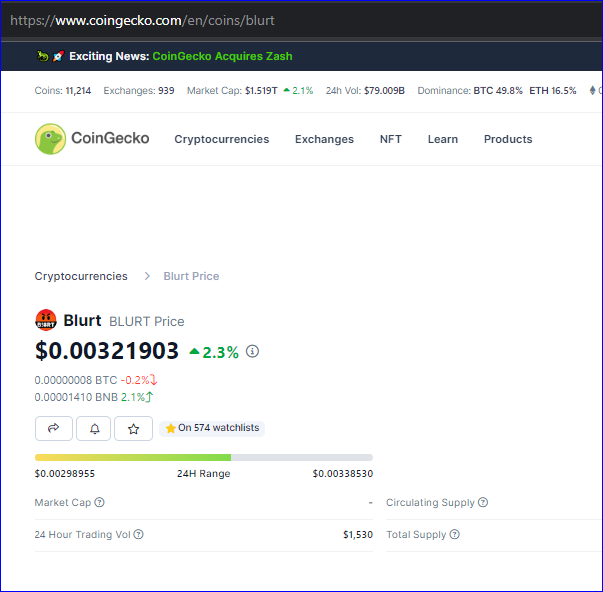Open price change info icon next to 2.3%
603x592 pixels.
[252, 351]
